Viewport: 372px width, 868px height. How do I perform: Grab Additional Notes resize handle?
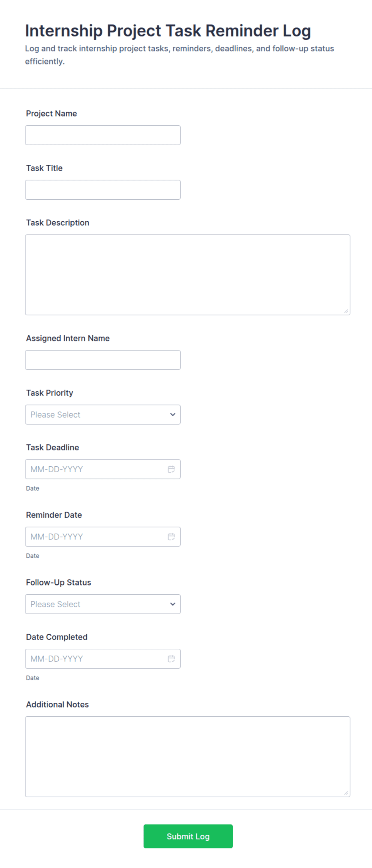346,793
